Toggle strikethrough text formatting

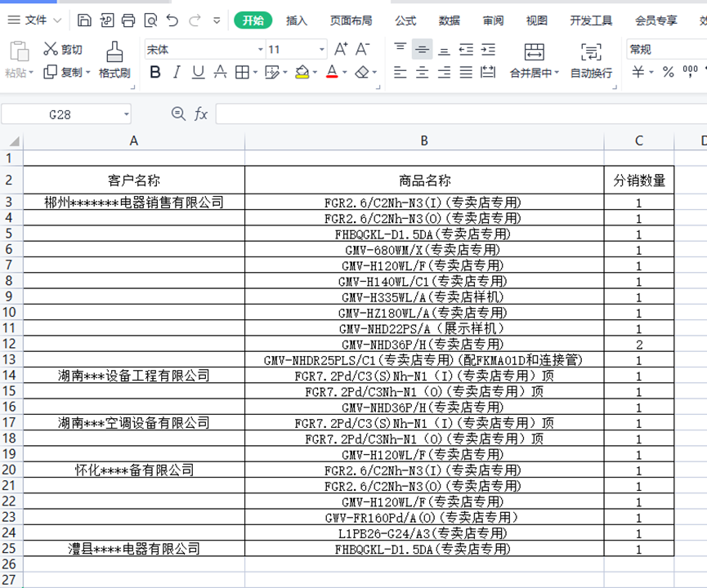coord(220,72)
